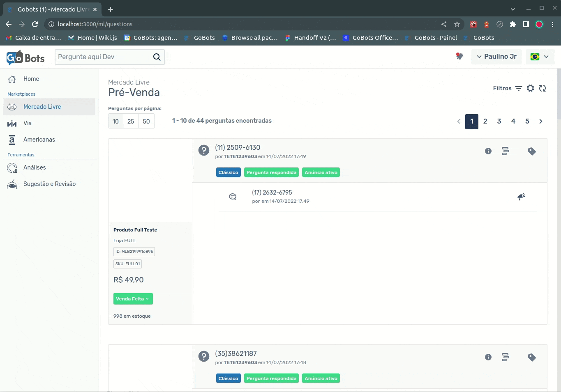Open Chrome extensions puzzle icon
The height and width of the screenshot is (392, 561).
[x=513, y=24]
